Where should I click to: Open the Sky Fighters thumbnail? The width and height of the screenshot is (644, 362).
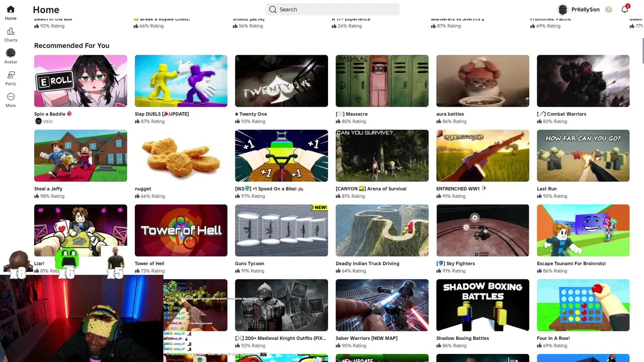pyautogui.click(x=482, y=230)
